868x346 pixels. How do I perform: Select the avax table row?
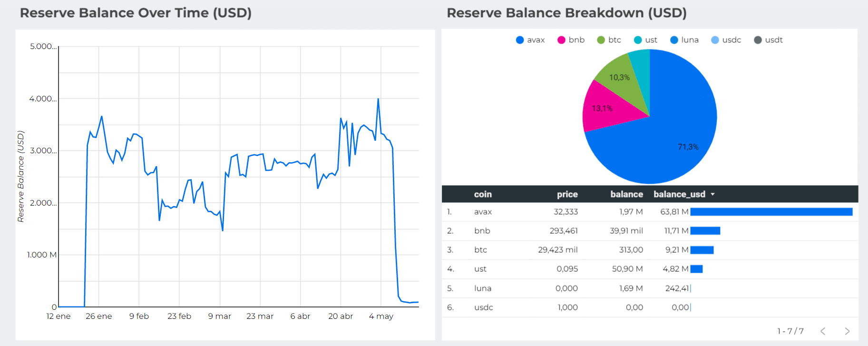(650, 212)
